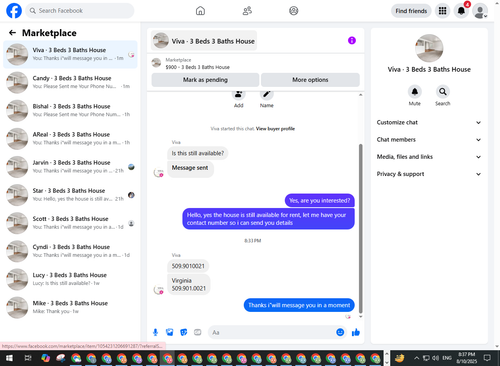This screenshot has height=366, width=500.
Task: Click Find friends button
Action: [411, 11]
